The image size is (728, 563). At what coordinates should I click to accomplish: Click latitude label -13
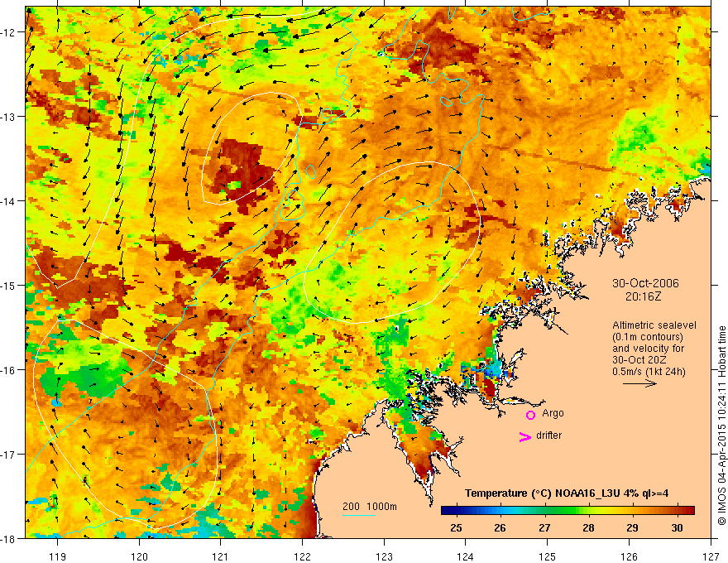click(9, 117)
